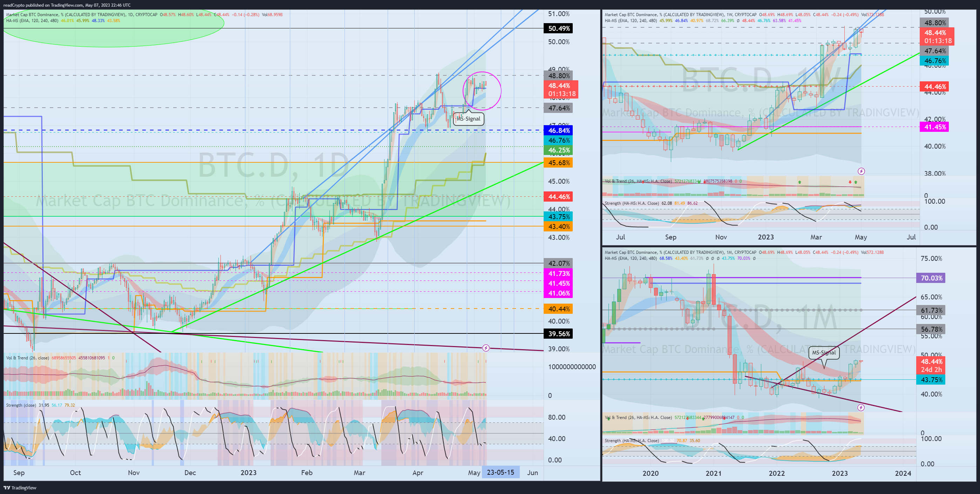Click the weekly chart Vol & Trend legend
980x494 pixels.
[x=673, y=181]
